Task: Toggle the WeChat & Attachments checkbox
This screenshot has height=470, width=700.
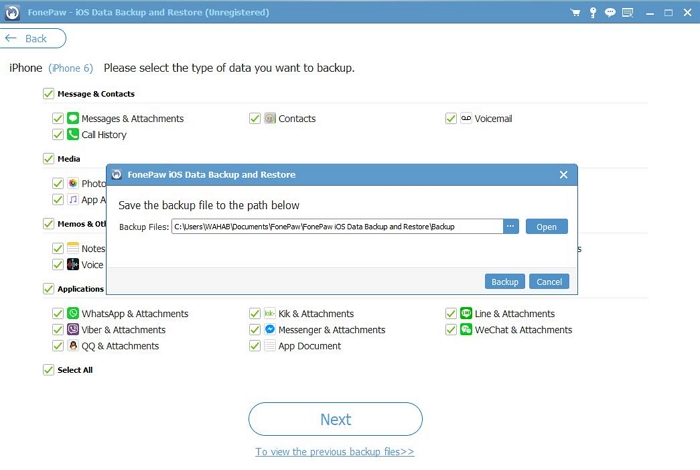Action: coord(451,329)
